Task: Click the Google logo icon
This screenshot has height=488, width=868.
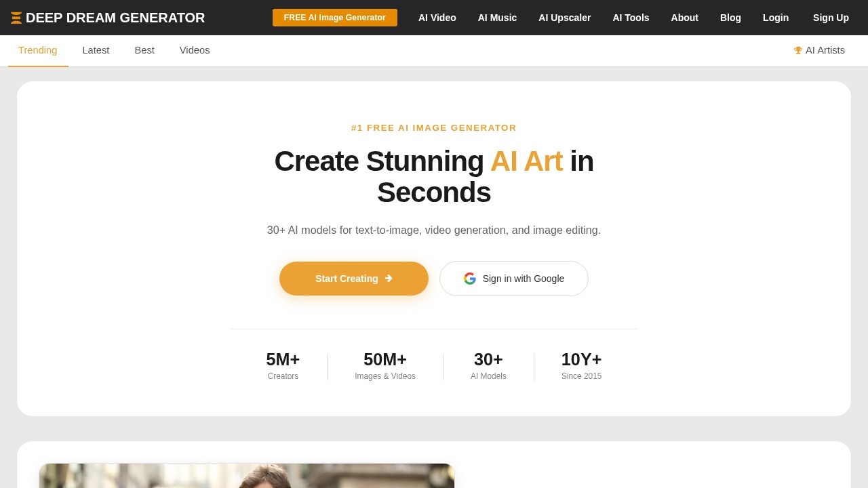Action: (x=470, y=279)
